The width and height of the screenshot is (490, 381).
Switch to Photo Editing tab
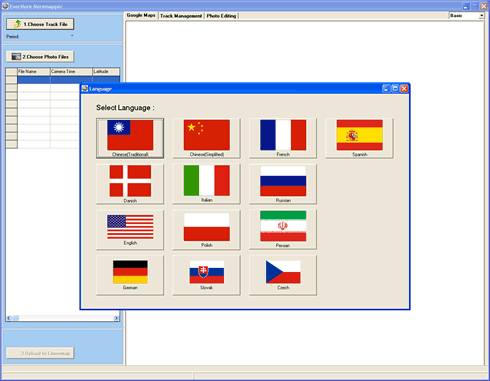pos(221,16)
